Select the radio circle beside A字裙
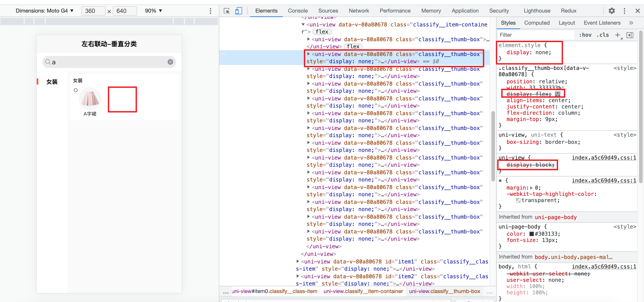644x302 pixels. pyautogui.click(x=76, y=90)
